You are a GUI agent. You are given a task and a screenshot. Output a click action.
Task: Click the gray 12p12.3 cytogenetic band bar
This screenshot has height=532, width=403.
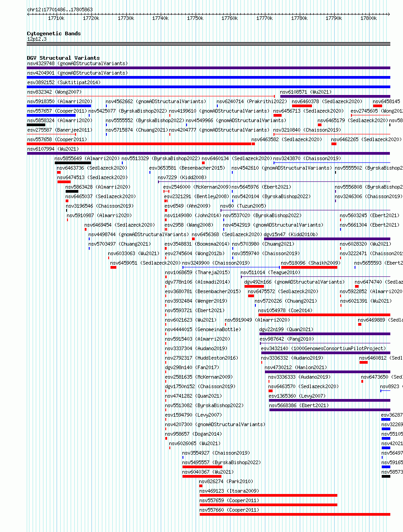coord(208,44)
